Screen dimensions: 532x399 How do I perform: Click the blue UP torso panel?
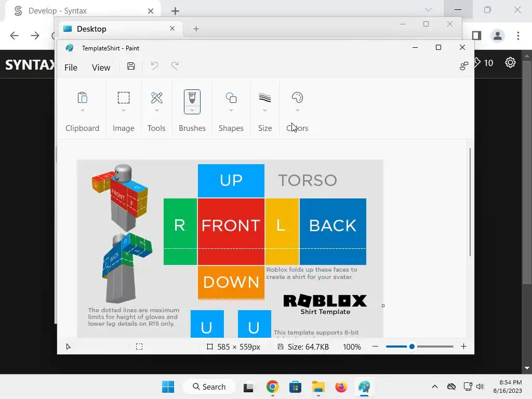coord(231,180)
